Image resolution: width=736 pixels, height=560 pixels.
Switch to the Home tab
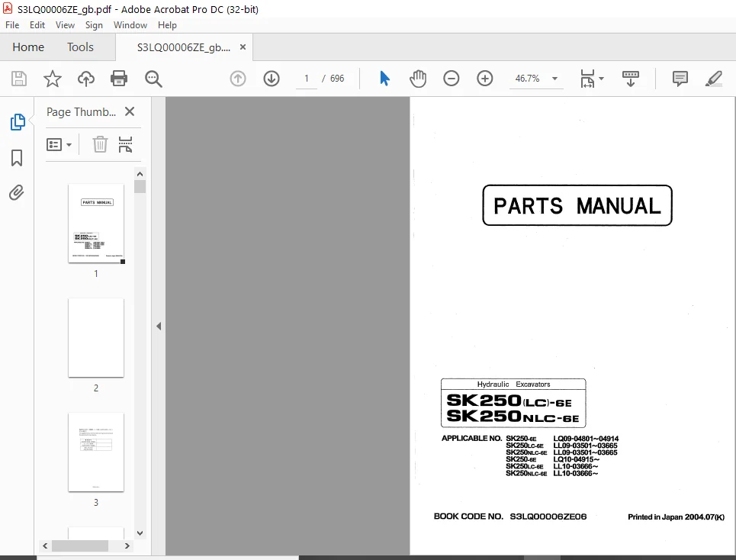pos(28,47)
